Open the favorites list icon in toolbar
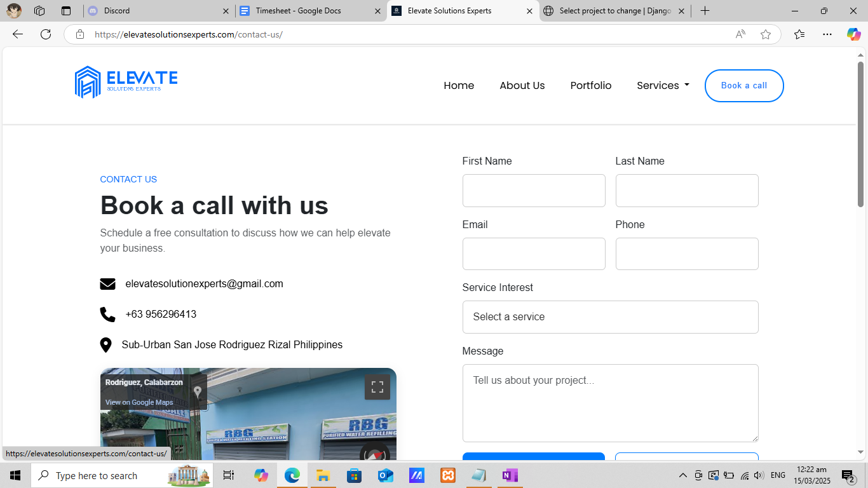 click(799, 34)
